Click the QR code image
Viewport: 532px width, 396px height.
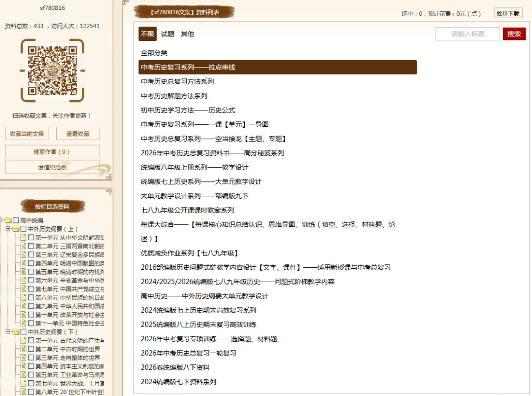(52, 71)
